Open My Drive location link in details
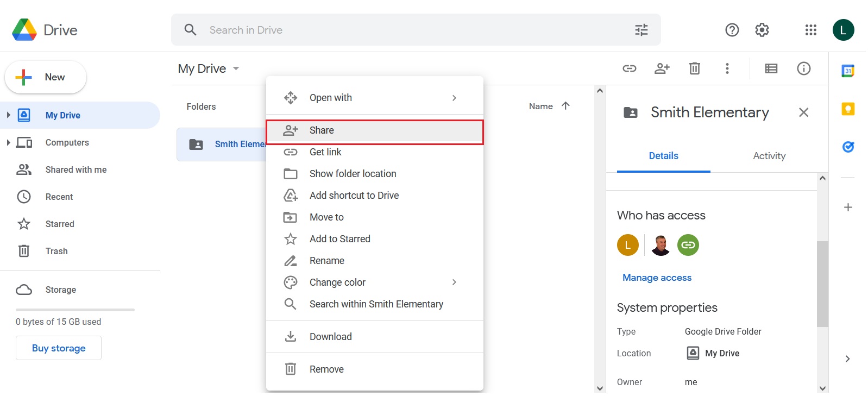This screenshot has width=868, height=415. [713, 353]
